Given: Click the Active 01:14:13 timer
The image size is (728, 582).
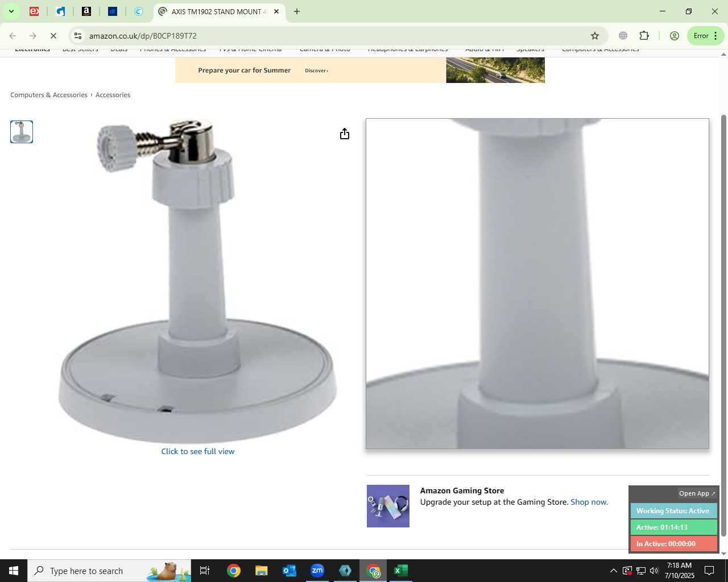Looking at the screenshot, I should point(673,527).
